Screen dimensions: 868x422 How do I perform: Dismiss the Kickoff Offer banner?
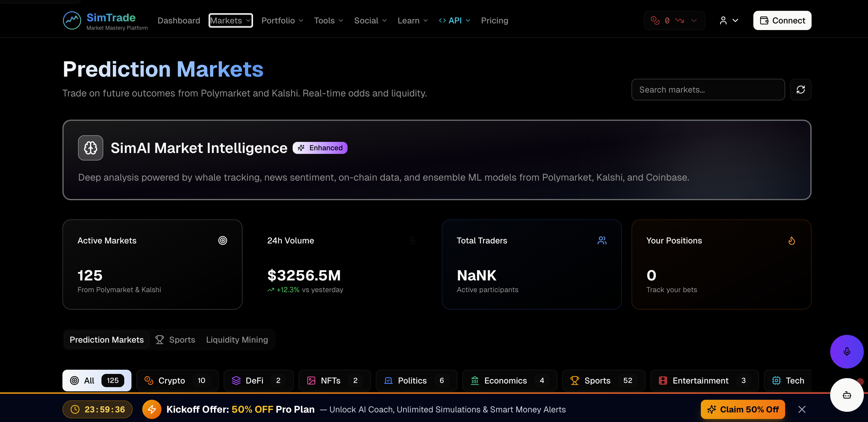(x=802, y=409)
